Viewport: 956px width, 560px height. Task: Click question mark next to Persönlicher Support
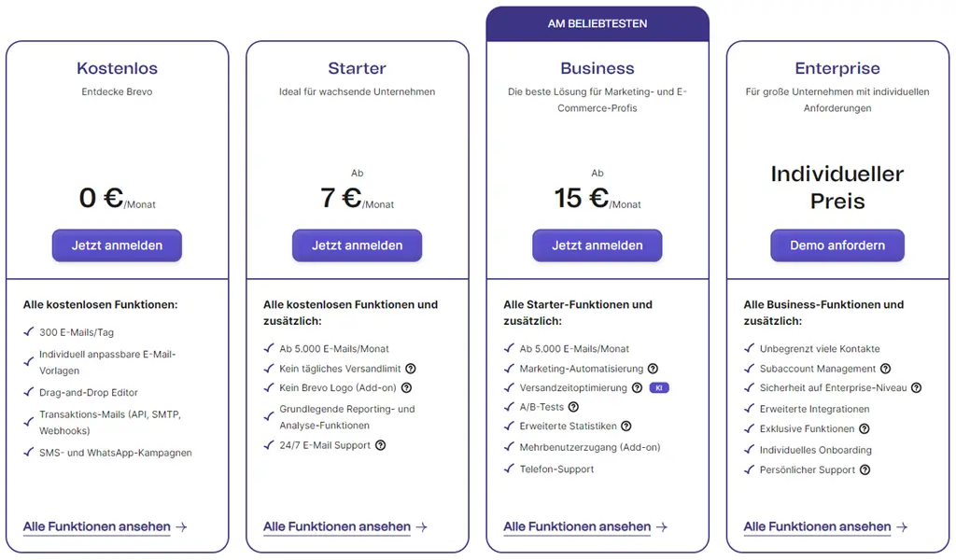[865, 469]
